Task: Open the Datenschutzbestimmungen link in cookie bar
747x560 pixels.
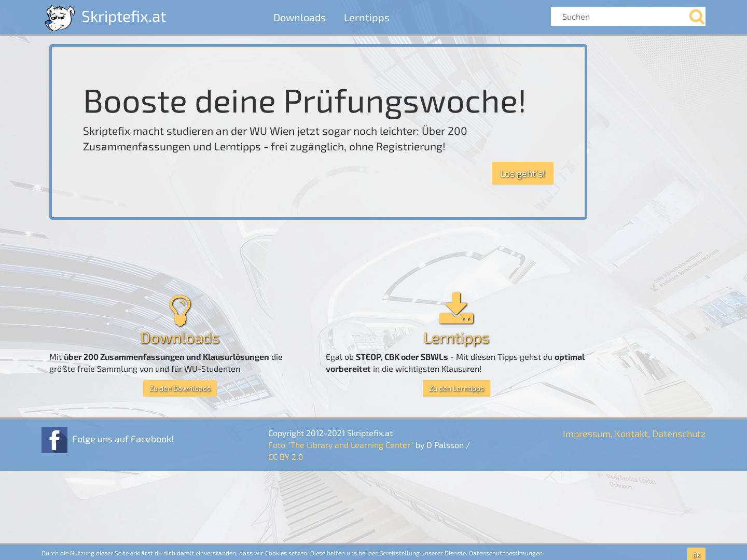Action: coord(506,553)
